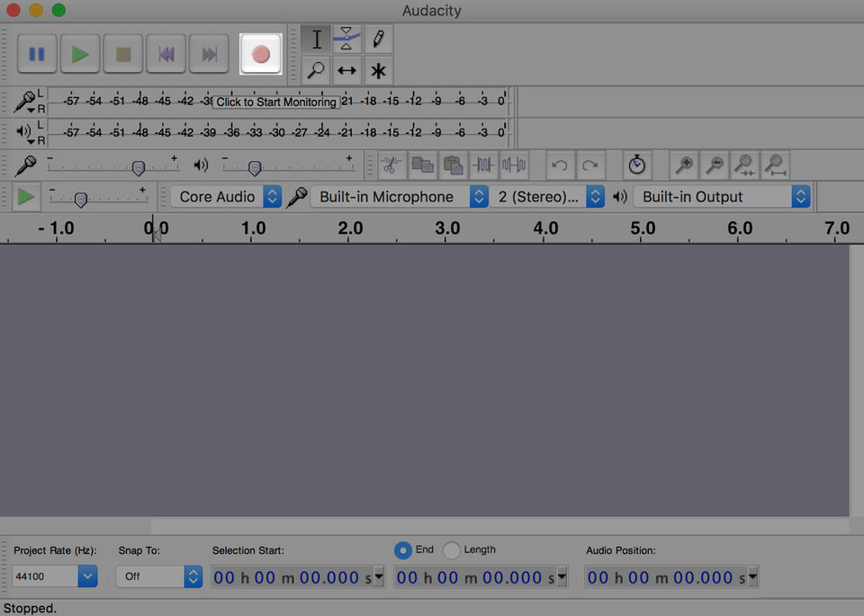Select the Zoom magnifier tool

[x=316, y=70]
